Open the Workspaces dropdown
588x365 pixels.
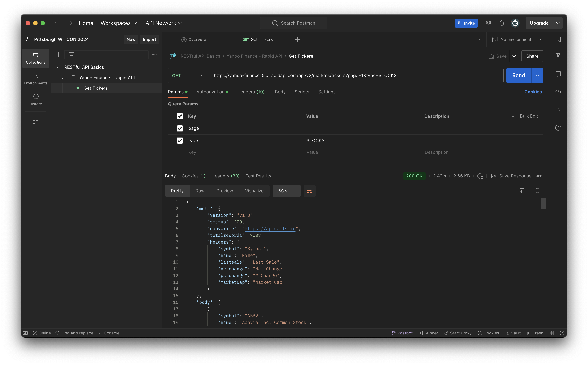(x=119, y=23)
